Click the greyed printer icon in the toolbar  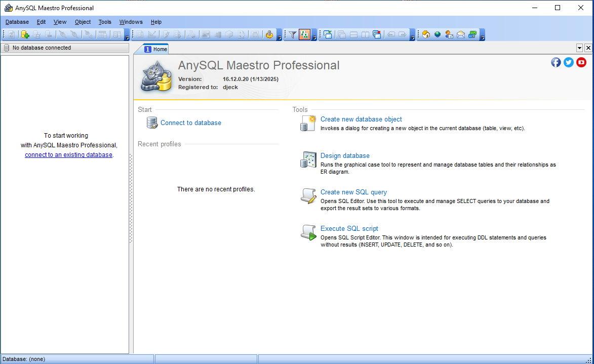[192, 35]
